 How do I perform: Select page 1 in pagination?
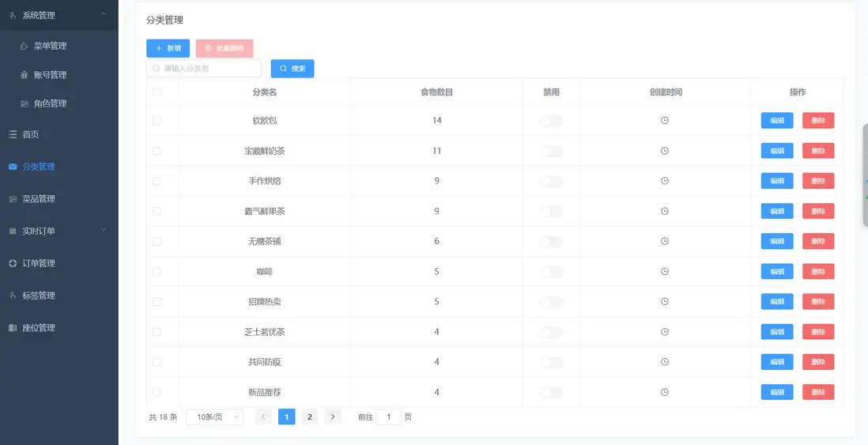point(286,417)
